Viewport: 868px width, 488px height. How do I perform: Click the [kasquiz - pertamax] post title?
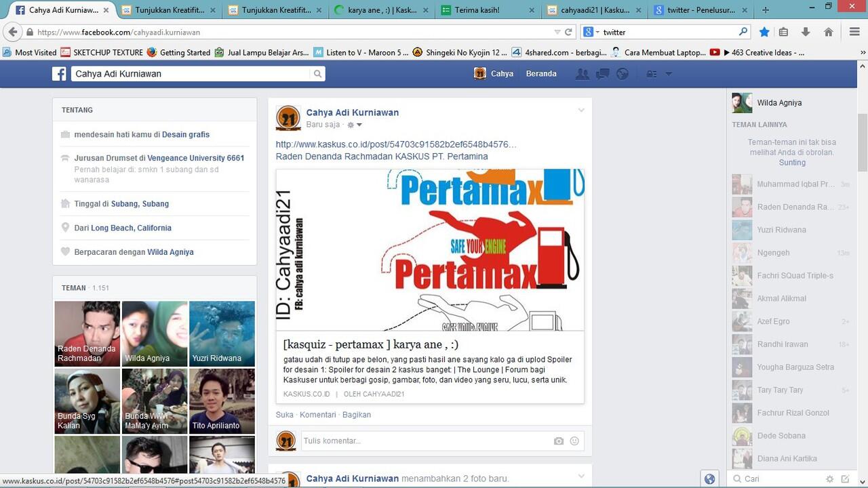pyautogui.click(x=371, y=344)
